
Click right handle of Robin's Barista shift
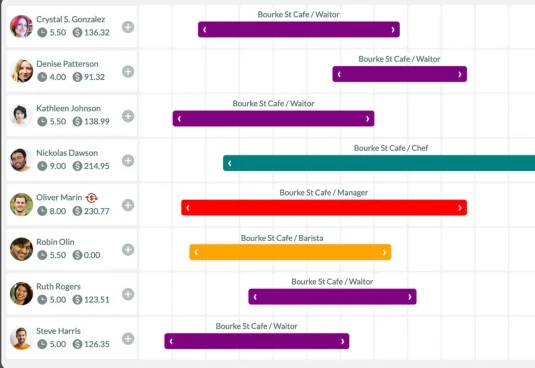pyautogui.click(x=385, y=252)
